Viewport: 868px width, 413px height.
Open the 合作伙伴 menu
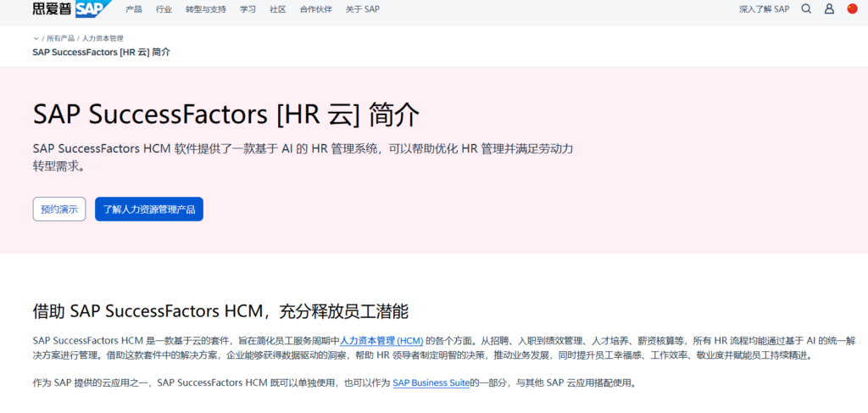tap(316, 9)
